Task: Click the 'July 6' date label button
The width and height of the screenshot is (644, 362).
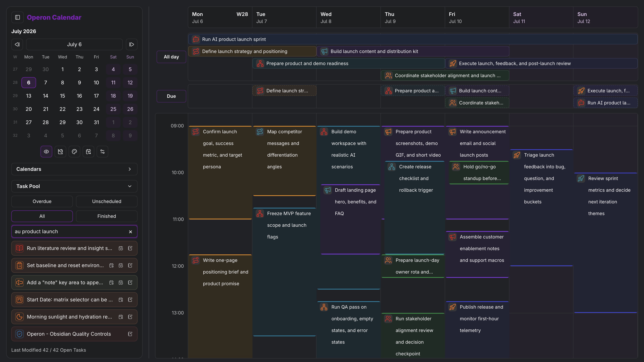Action: (x=74, y=44)
